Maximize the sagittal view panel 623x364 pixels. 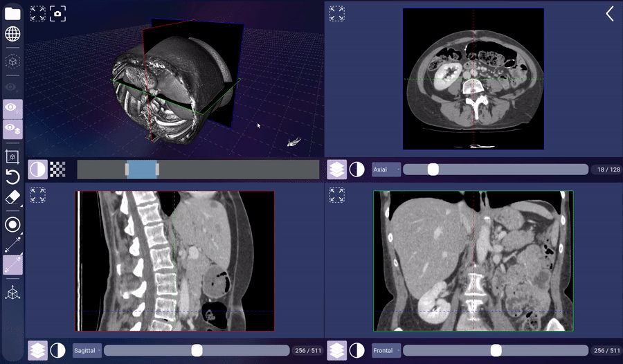pos(37,195)
